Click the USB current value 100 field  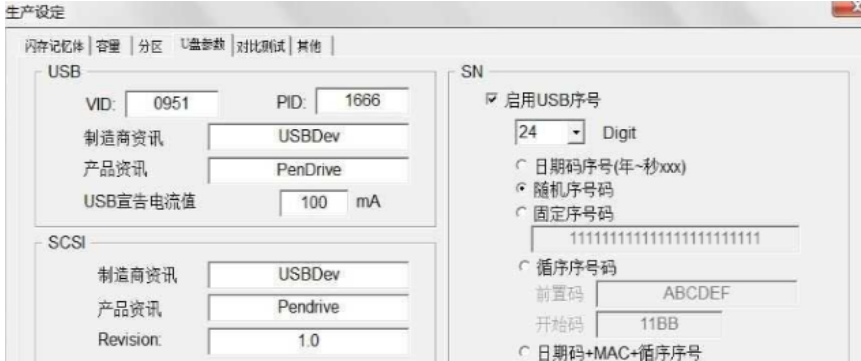314,202
